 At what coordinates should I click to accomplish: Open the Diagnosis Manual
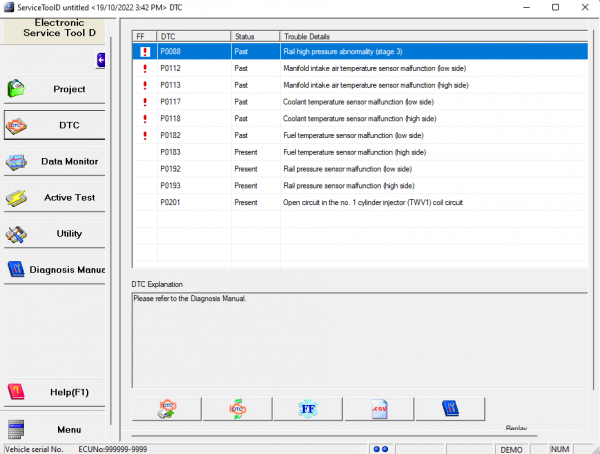[54, 269]
